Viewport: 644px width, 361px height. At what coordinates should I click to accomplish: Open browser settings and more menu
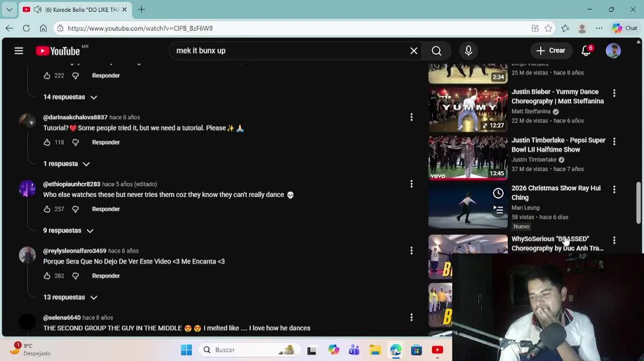pyautogui.click(x=599, y=28)
